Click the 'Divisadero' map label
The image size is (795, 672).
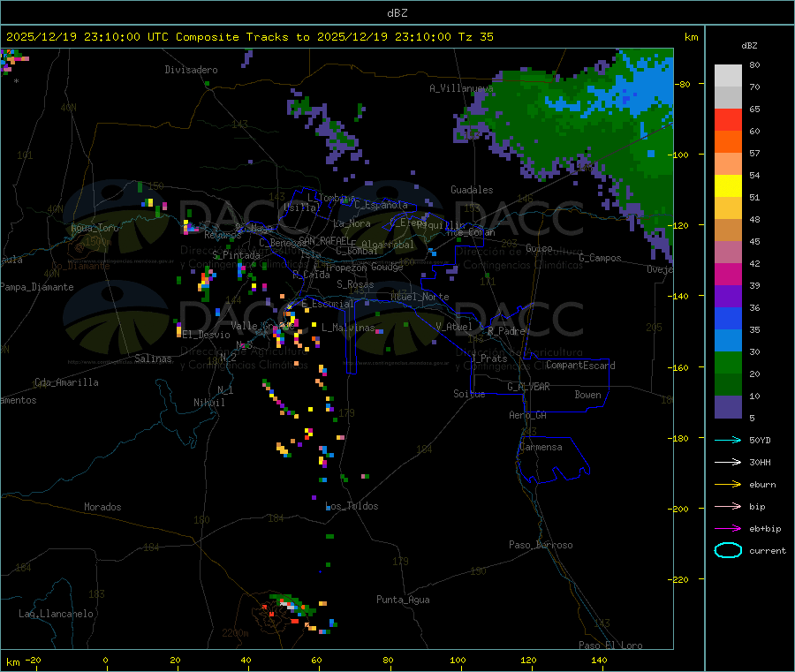click(x=191, y=70)
